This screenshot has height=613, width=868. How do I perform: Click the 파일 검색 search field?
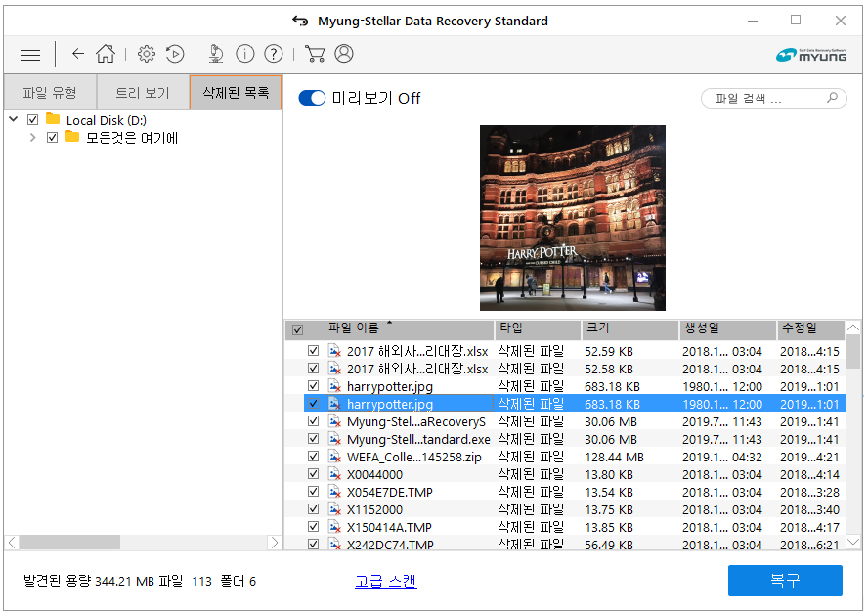pos(774,99)
